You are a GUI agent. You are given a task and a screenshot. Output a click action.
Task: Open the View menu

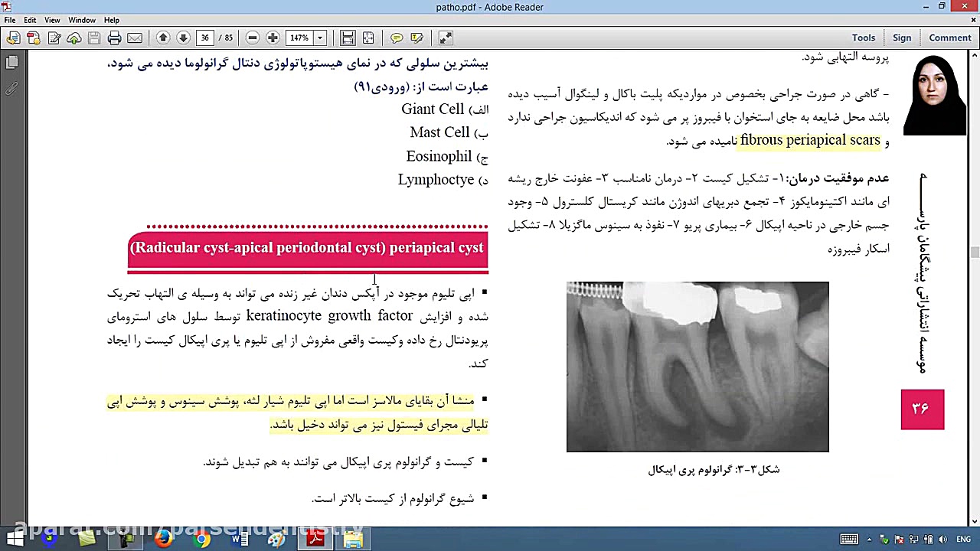click(52, 20)
